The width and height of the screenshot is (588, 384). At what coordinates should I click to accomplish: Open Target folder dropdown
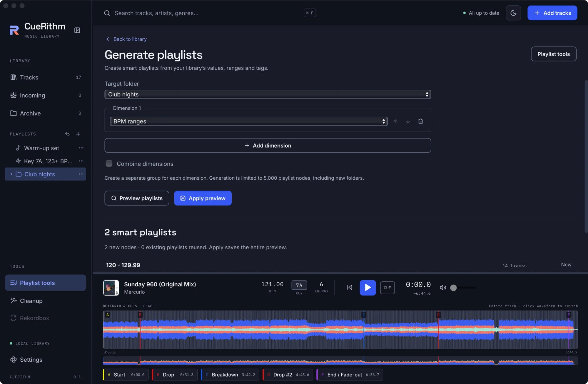[x=268, y=94]
